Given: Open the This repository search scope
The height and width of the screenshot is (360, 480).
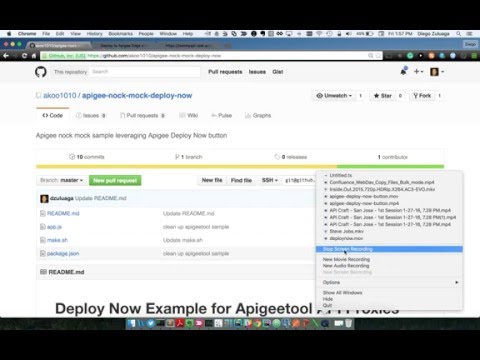Looking at the screenshot, I should pyautogui.click(x=70, y=72).
